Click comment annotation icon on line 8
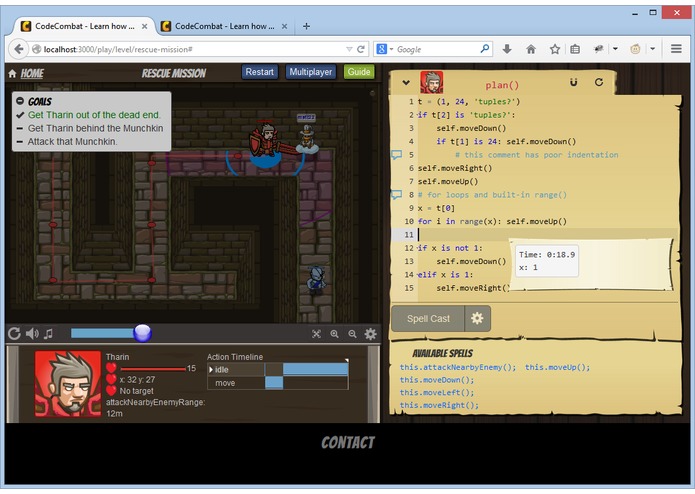Image resolution: width=695 pixels, height=494 pixels. tap(396, 194)
